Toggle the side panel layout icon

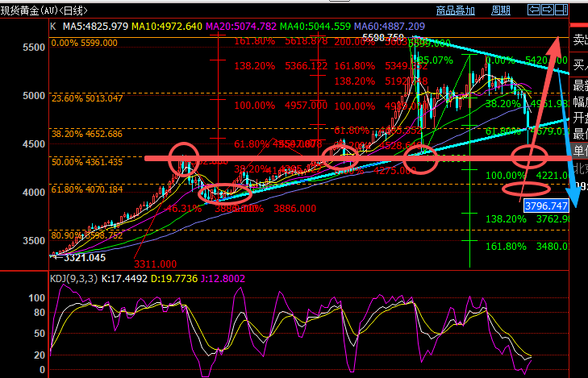[562, 10]
